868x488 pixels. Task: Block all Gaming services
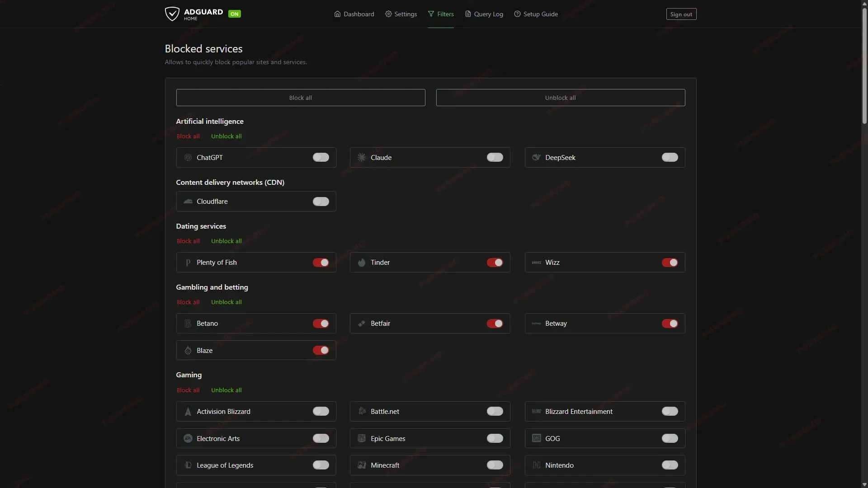[x=188, y=390]
